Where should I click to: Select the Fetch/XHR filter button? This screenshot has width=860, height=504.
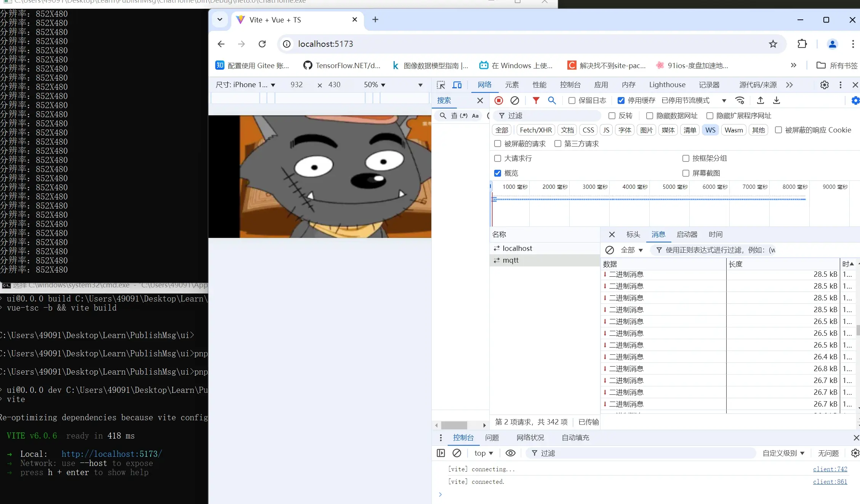[x=535, y=130]
